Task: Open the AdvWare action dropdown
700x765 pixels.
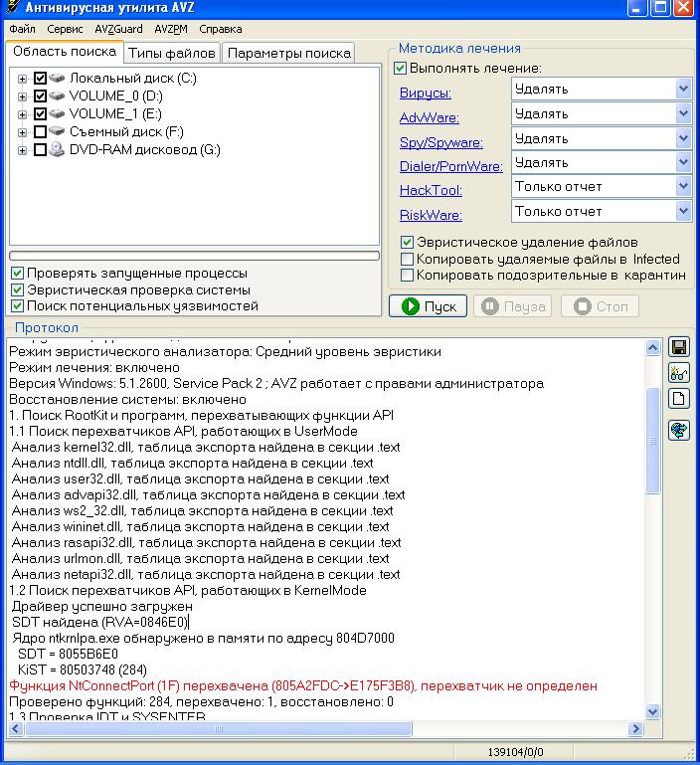Action: (x=683, y=113)
